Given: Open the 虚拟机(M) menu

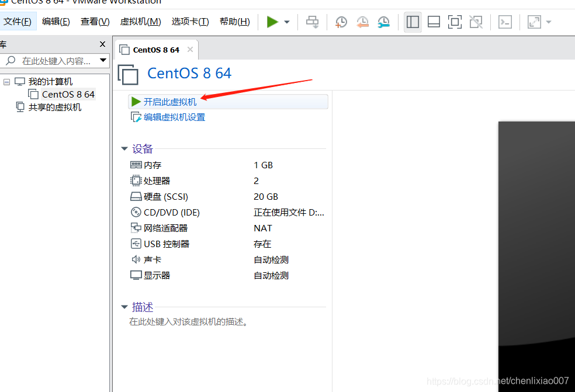Looking at the screenshot, I should pyautogui.click(x=140, y=22).
